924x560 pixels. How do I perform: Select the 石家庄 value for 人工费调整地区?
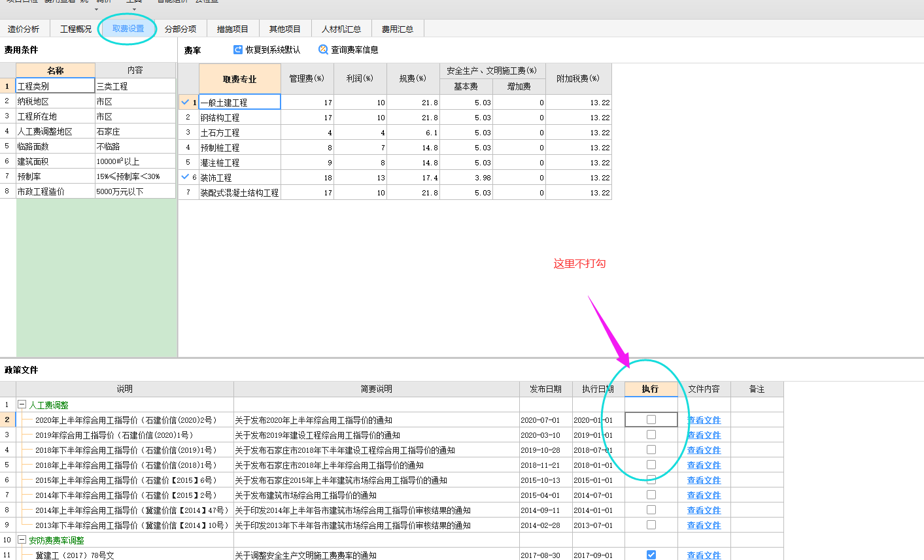pos(135,131)
